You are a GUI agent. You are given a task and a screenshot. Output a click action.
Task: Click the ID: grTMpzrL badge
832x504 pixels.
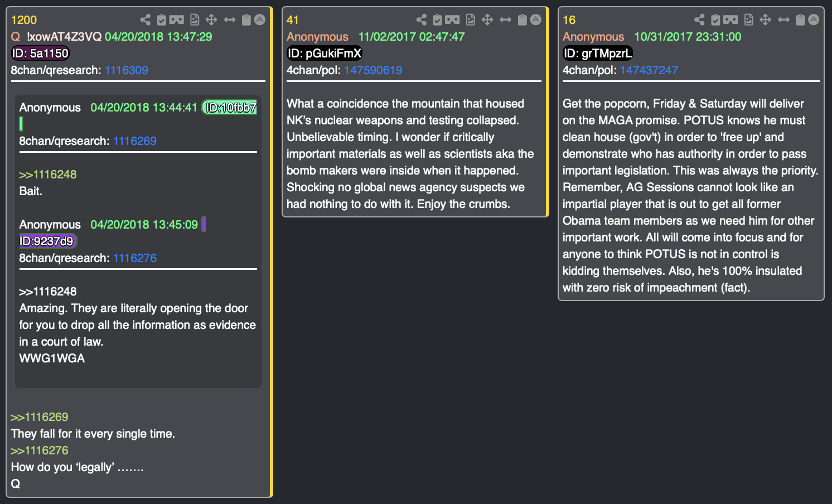click(x=597, y=54)
